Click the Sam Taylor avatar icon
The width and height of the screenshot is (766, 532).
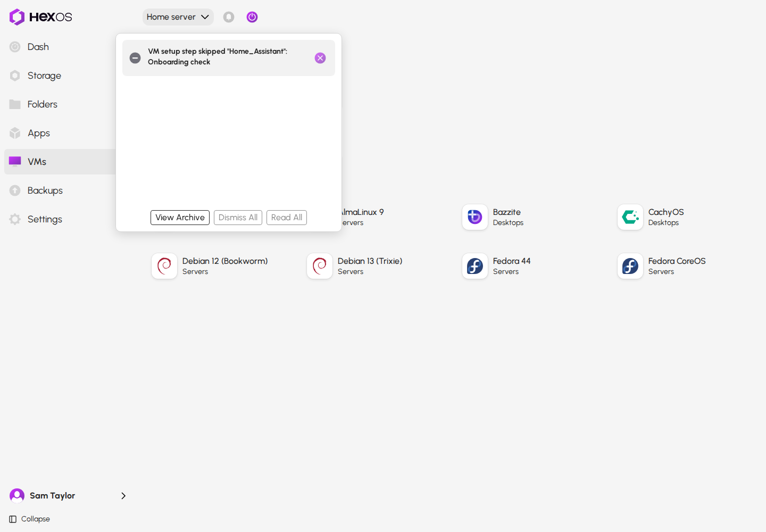click(x=17, y=496)
